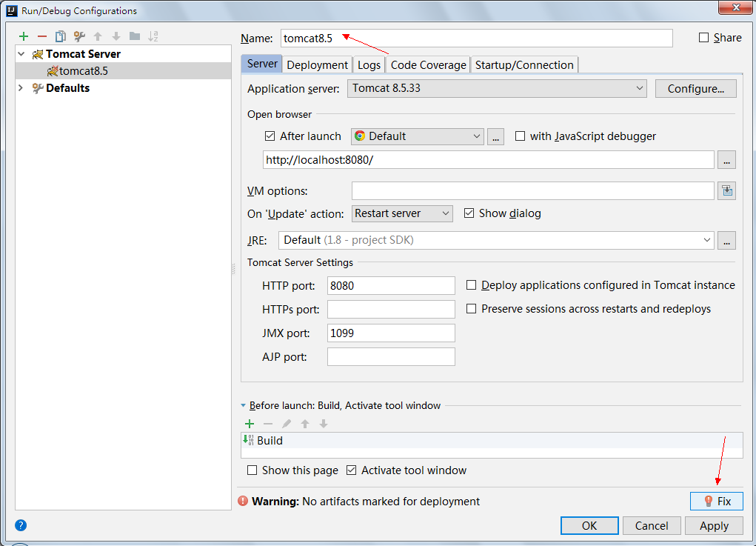The image size is (756, 546).
Task: Add new configuration with green plus icon
Action: click(x=24, y=36)
